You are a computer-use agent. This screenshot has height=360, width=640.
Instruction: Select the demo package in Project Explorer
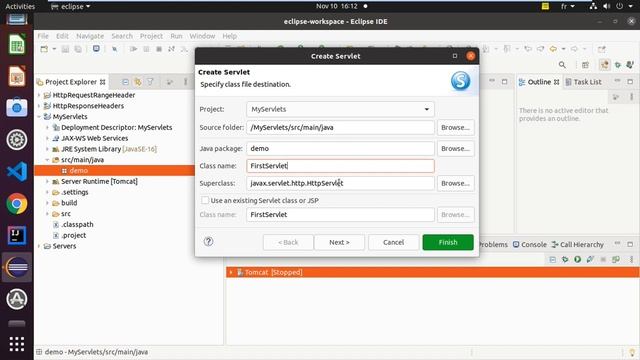[x=78, y=171]
